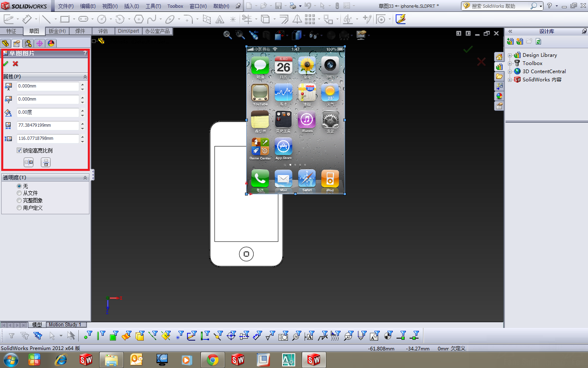The image size is (588, 368).
Task: Open the search box dropdown arrow
Action: coord(541,6)
